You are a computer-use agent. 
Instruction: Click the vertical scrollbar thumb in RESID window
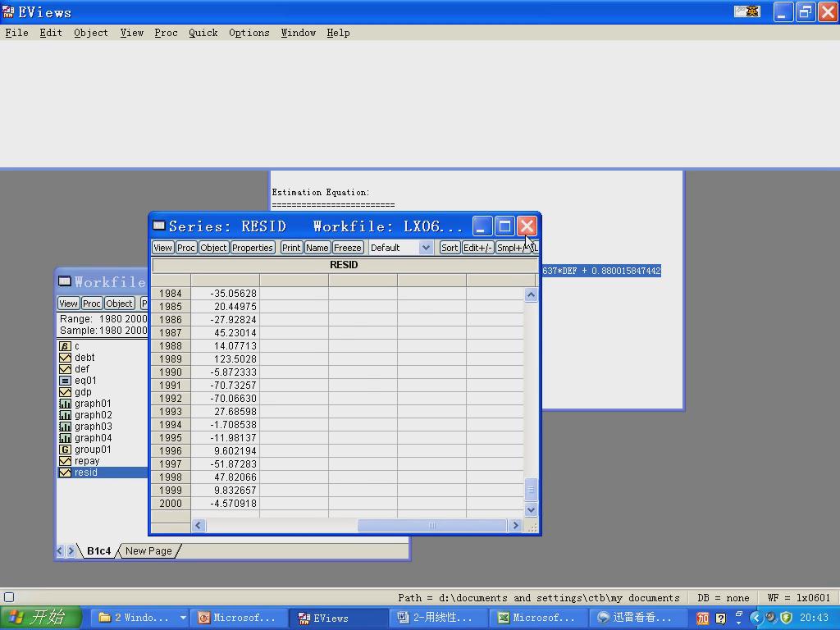tap(531, 489)
